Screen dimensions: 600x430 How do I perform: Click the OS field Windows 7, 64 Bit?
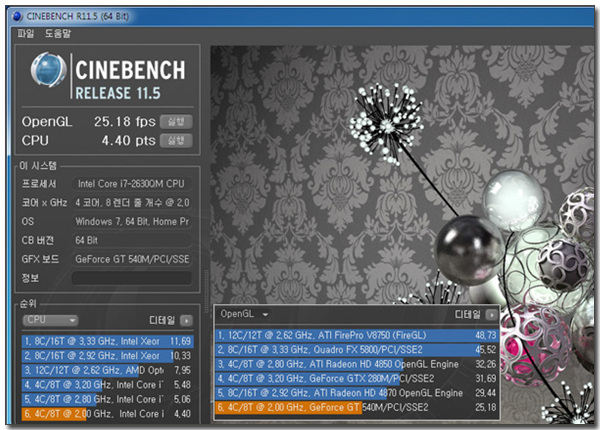click(x=132, y=222)
